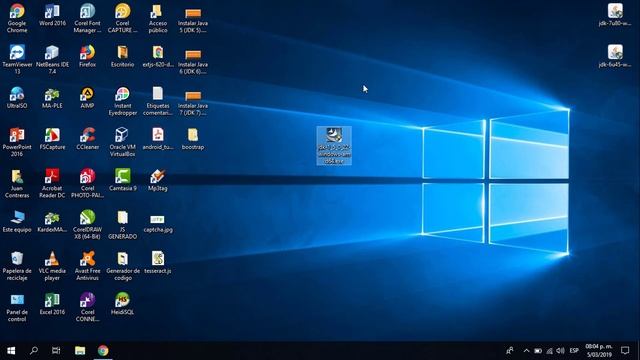Select the Mp3tag desktop icon
The width and height of the screenshot is (640, 360).
tap(158, 180)
